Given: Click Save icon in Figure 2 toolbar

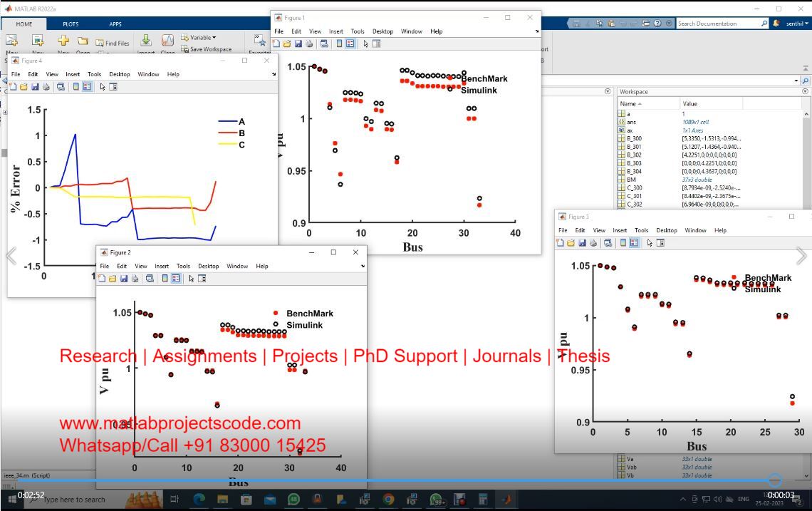Looking at the screenshot, I should [x=124, y=279].
